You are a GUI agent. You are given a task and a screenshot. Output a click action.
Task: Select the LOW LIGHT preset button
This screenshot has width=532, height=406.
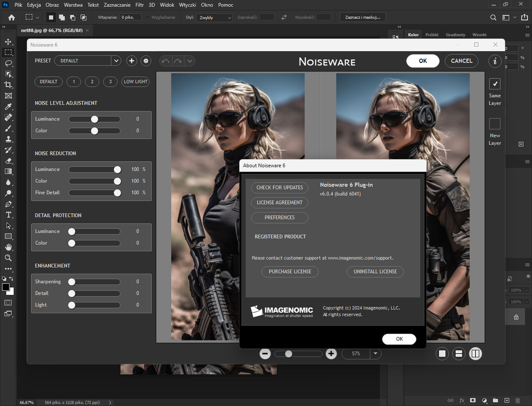(x=135, y=82)
